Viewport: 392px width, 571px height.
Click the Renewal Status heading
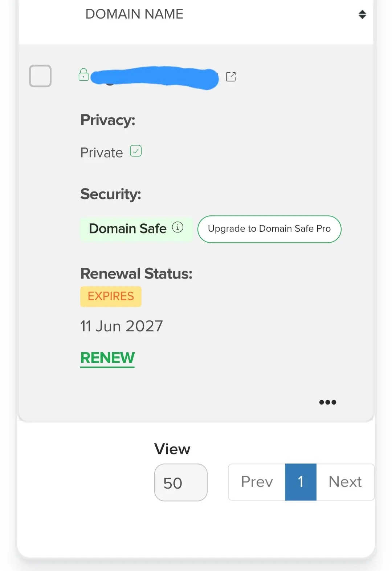click(x=136, y=274)
